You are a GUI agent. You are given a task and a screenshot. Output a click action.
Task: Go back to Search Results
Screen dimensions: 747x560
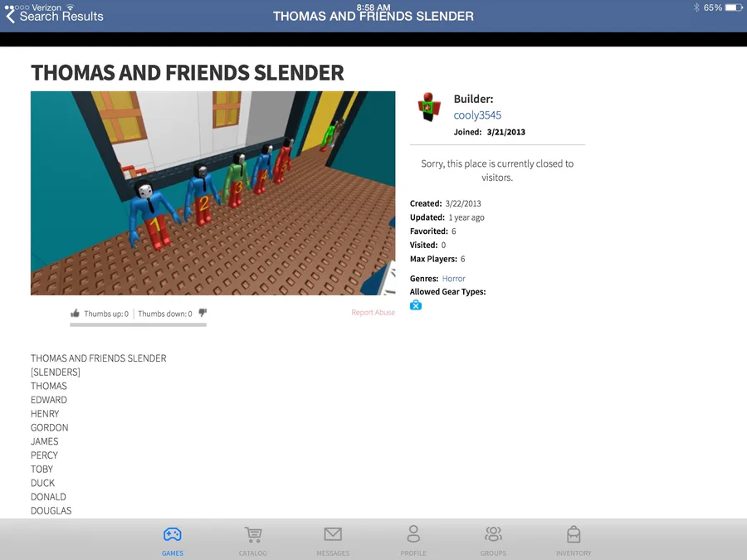point(54,16)
